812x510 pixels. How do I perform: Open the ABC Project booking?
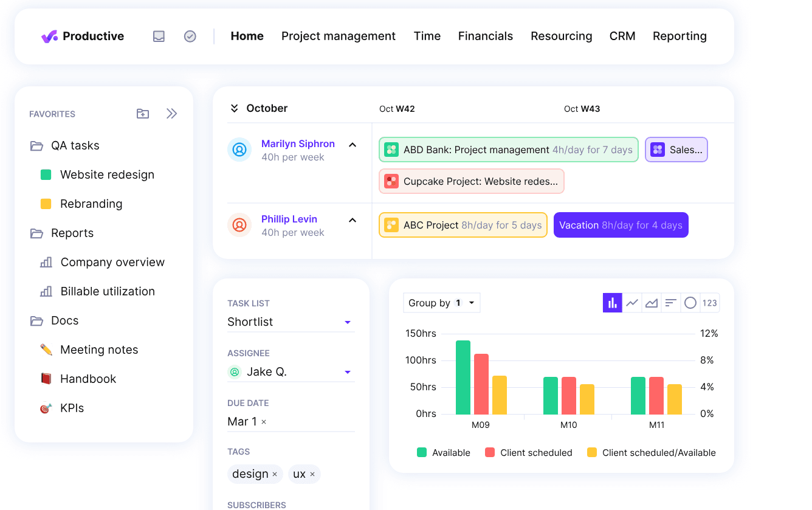pos(463,225)
